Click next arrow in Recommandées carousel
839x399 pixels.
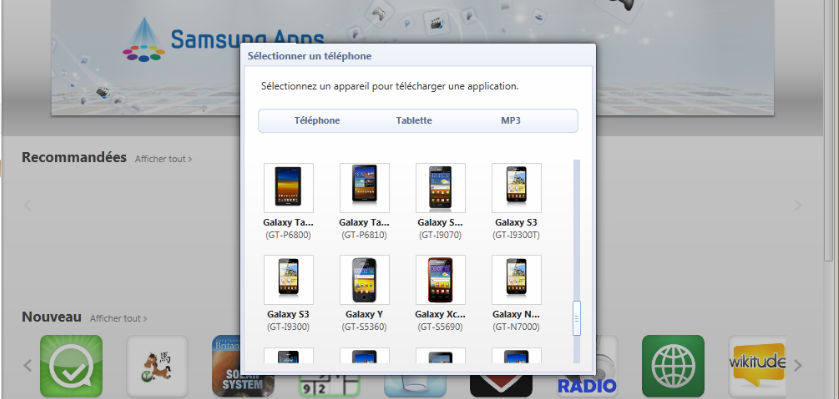(x=798, y=205)
